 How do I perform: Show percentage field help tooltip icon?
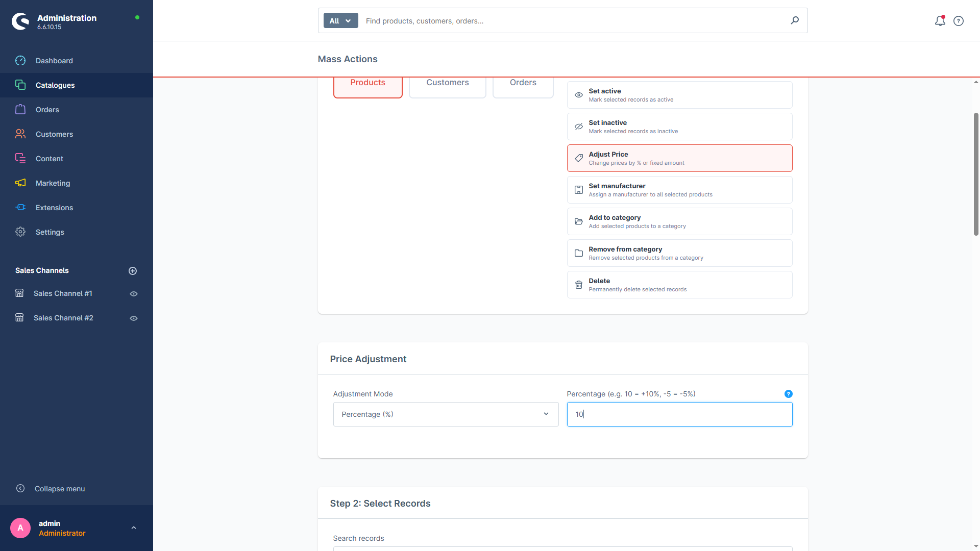tap(788, 394)
